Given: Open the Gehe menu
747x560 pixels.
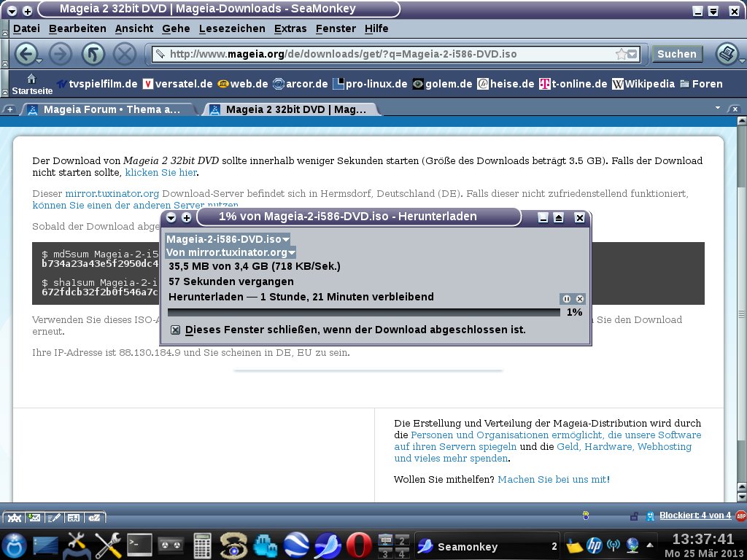Looking at the screenshot, I should point(177,28).
